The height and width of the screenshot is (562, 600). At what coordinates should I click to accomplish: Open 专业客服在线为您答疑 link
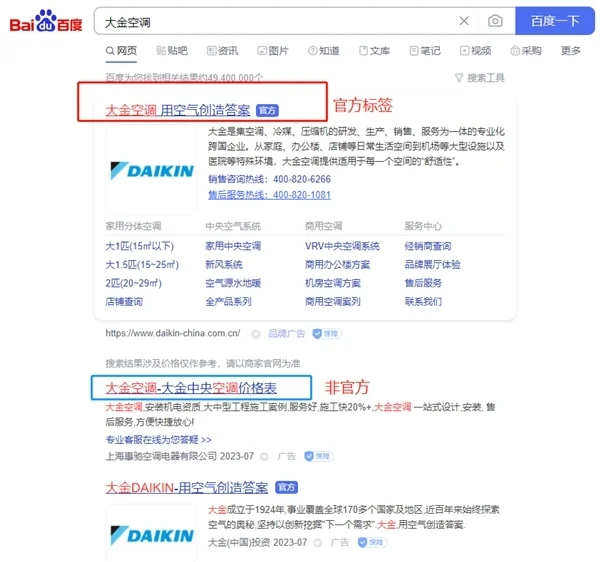pos(158,440)
